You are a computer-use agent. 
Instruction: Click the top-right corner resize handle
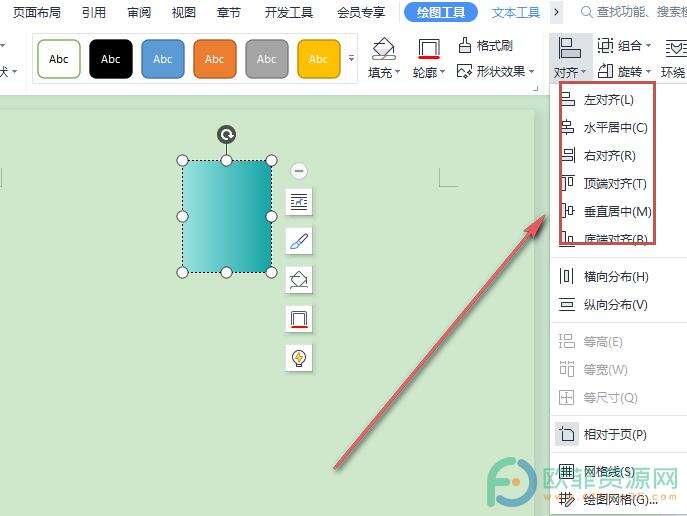(272, 160)
